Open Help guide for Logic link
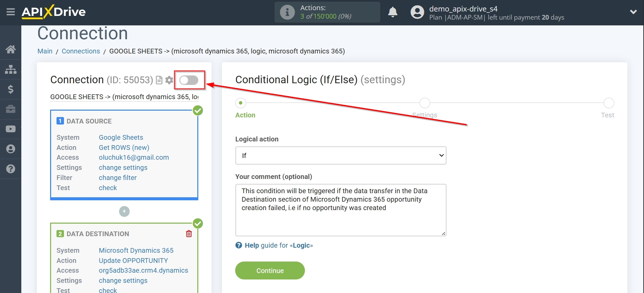This screenshot has height=293, width=644. coord(279,245)
